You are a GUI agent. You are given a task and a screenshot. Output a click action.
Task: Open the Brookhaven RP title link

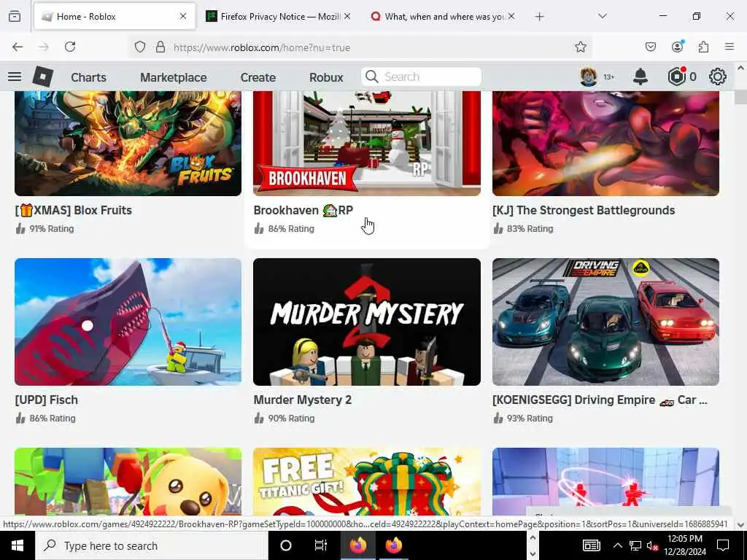click(303, 210)
